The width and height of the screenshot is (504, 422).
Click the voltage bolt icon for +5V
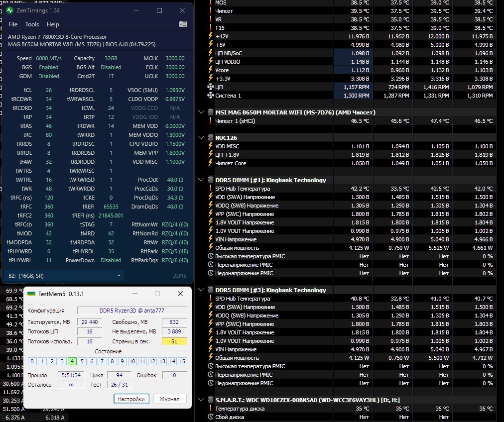pos(211,44)
